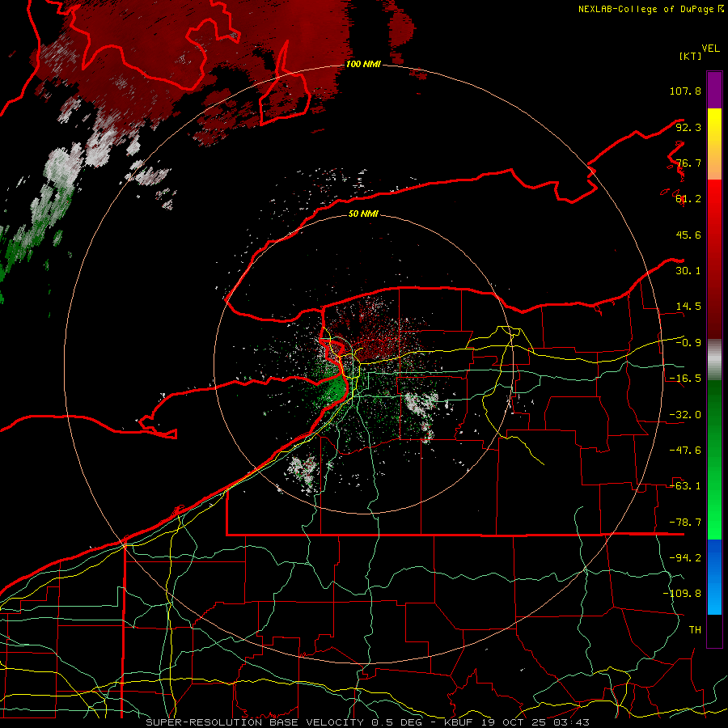Select the -94.2 scale value
728x728 pixels.
point(685,557)
